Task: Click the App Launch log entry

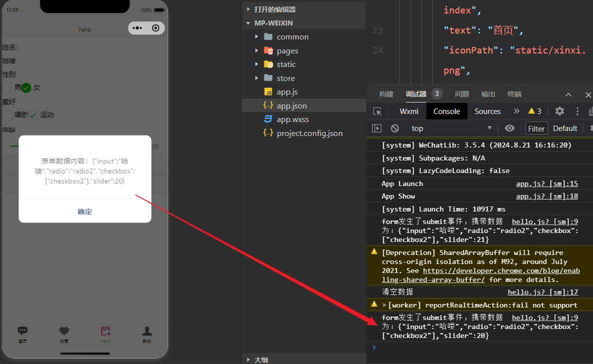Action: click(x=402, y=183)
